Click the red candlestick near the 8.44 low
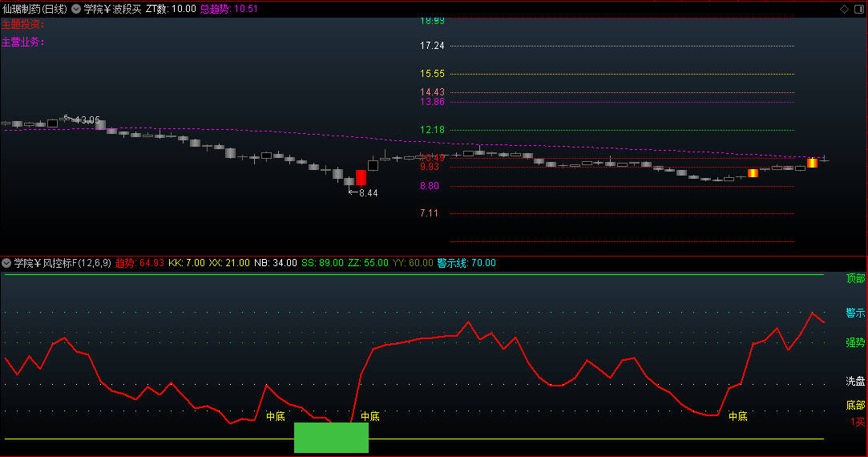The height and width of the screenshot is (457, 868). pos(361,177)
